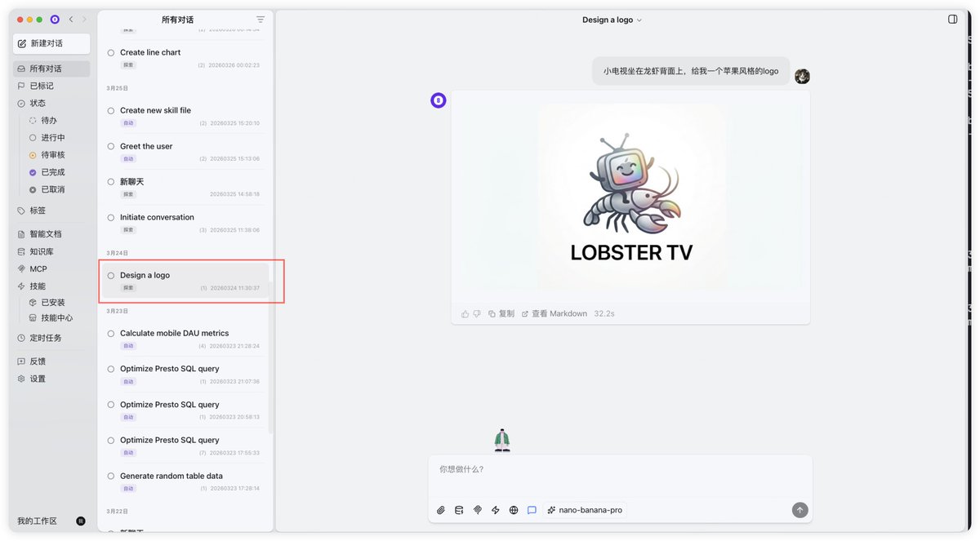Copy the response with 复制

tap(501, 313)
